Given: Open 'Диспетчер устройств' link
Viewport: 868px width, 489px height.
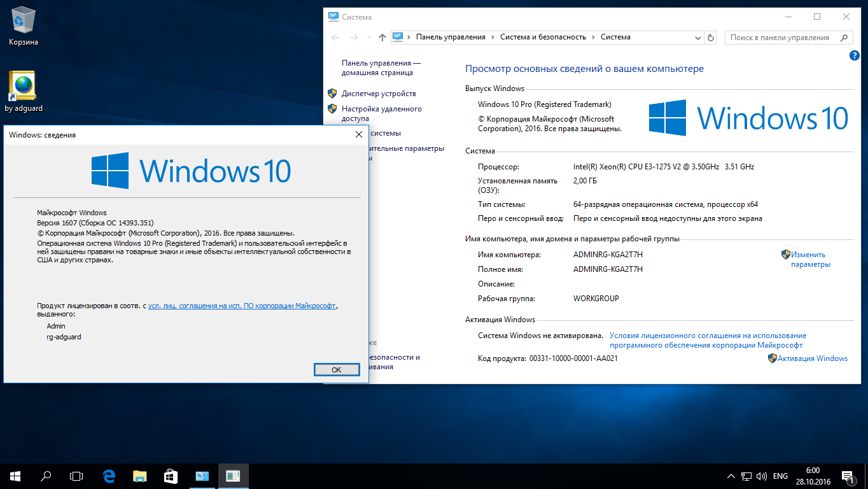Looking at the screenshot, I should click(x=379, y=93).
